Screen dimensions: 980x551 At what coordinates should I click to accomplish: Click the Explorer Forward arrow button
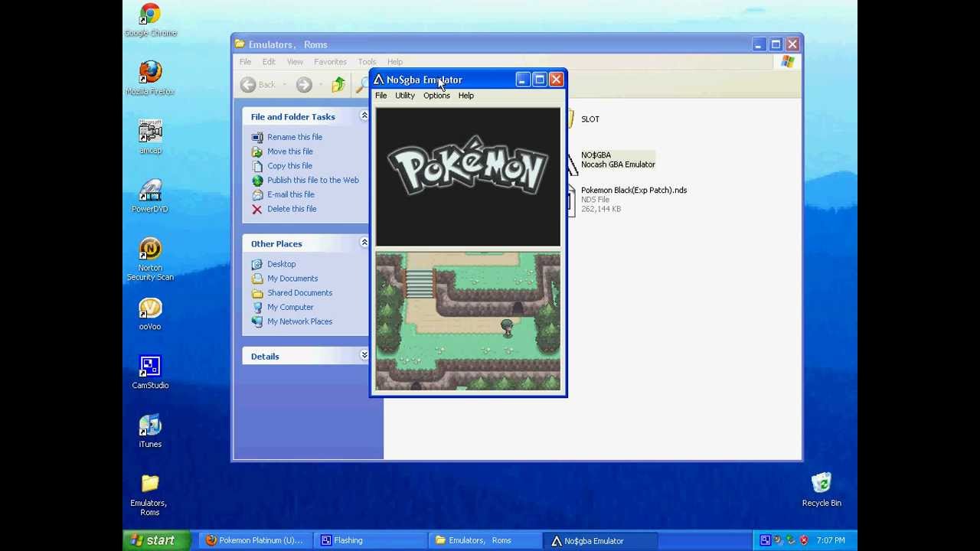(x=304, y=85)
